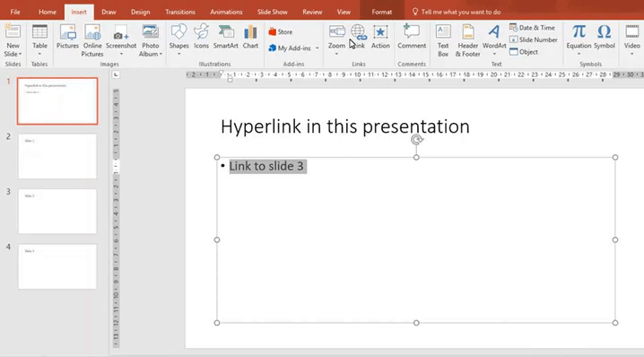Switch to the Review tab
The width and height of the screenshot is (644, 357).
tap(312, 12)
